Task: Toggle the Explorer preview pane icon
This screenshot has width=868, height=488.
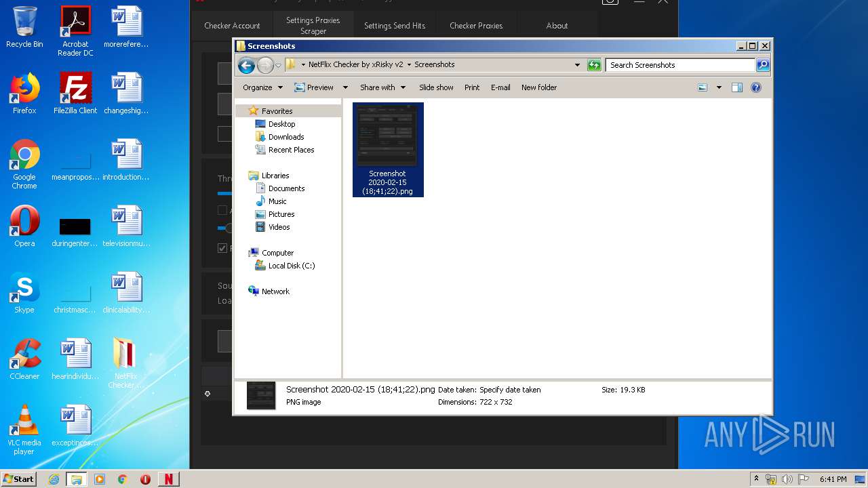Action: (737, 87)
